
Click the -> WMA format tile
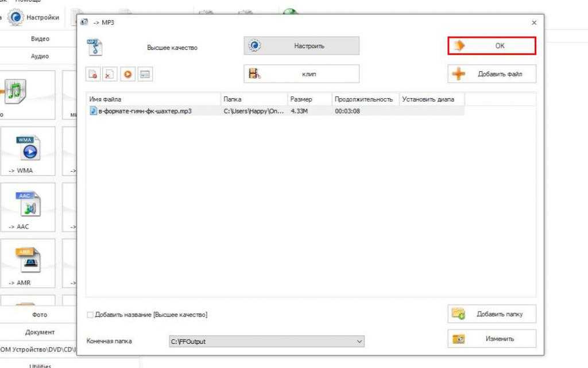click(28, 151)
